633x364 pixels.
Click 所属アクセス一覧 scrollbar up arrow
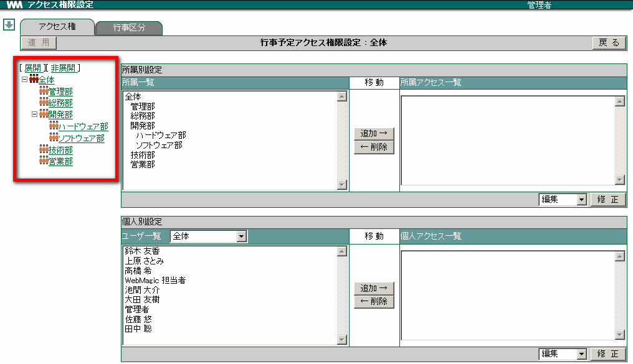[x=620, y=101]
